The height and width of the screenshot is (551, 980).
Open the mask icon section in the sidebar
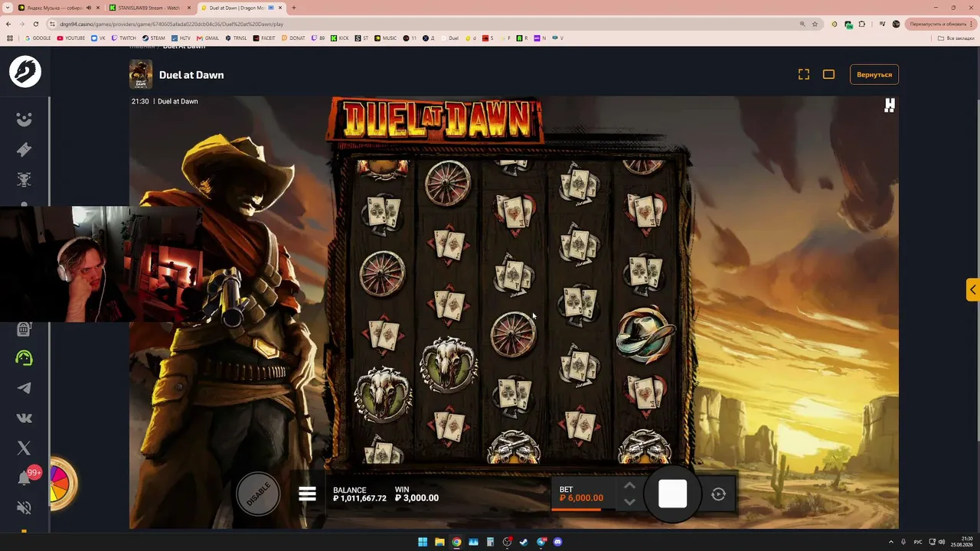pos(24,119)
